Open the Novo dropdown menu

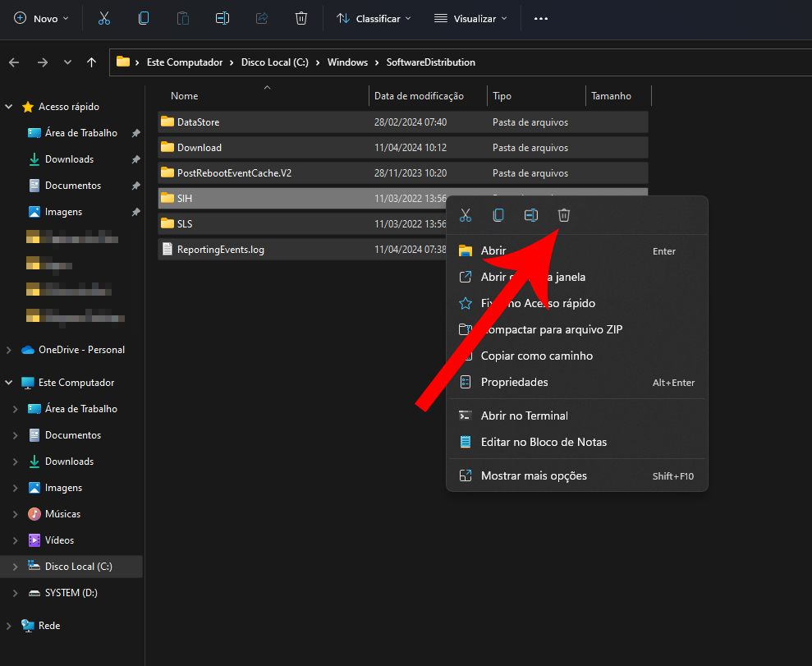coord(42,18)
